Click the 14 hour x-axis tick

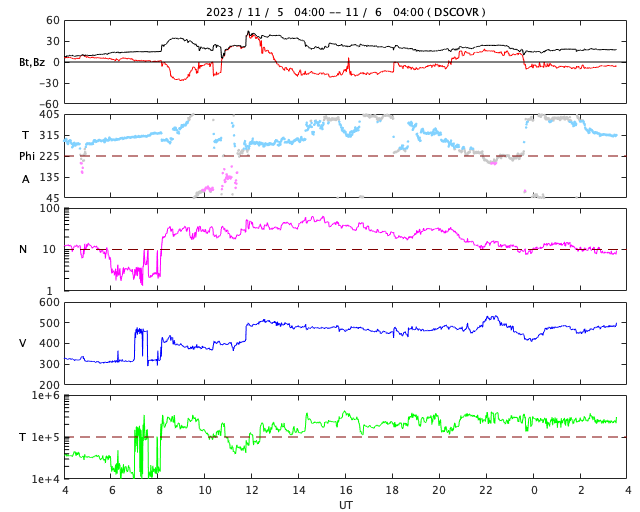tap(299, 490)
